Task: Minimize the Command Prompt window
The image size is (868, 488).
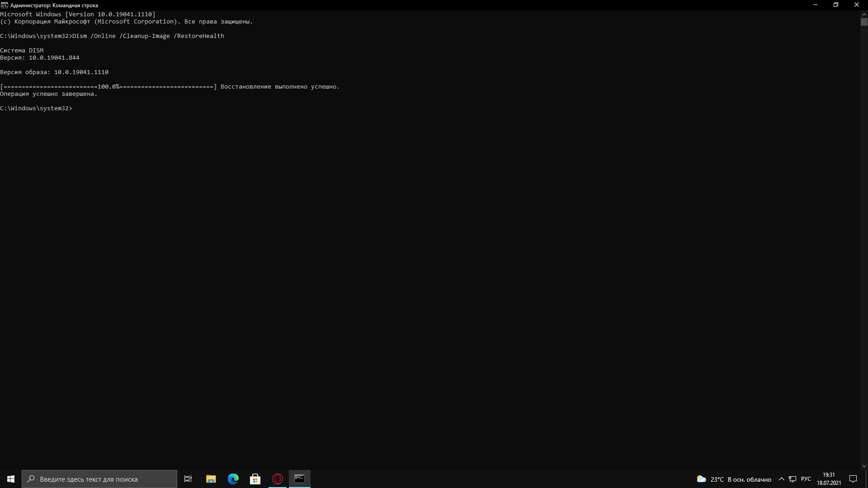Action: (816, 5)
